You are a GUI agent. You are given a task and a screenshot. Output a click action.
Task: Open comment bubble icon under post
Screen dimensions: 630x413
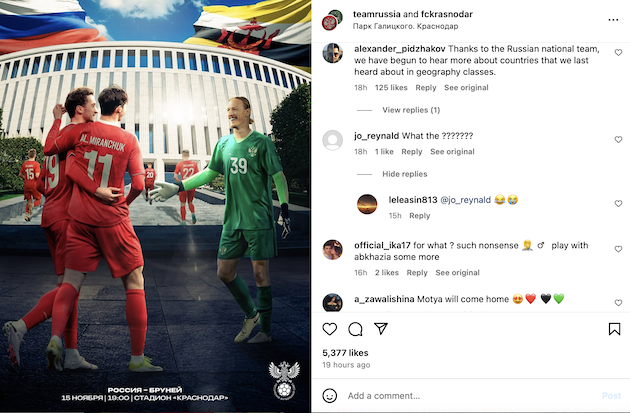(x=355, y=329)
